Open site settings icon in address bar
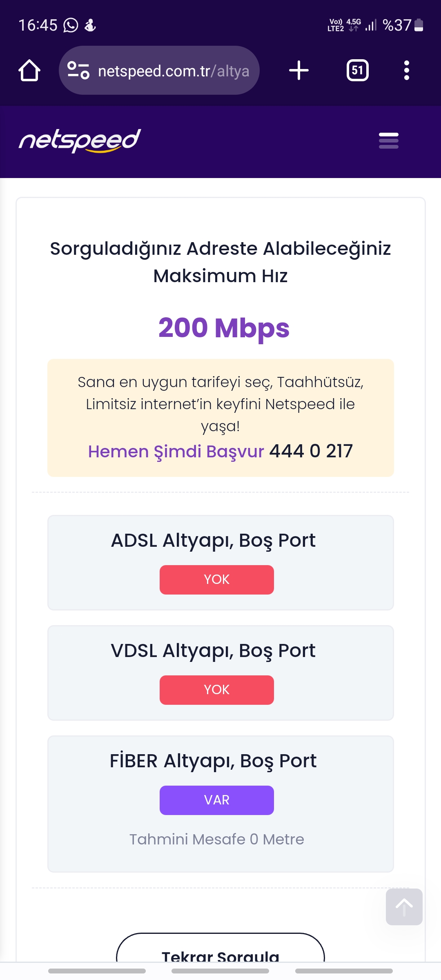This screenshot has height=980, width=441. [x=78, y=70]
